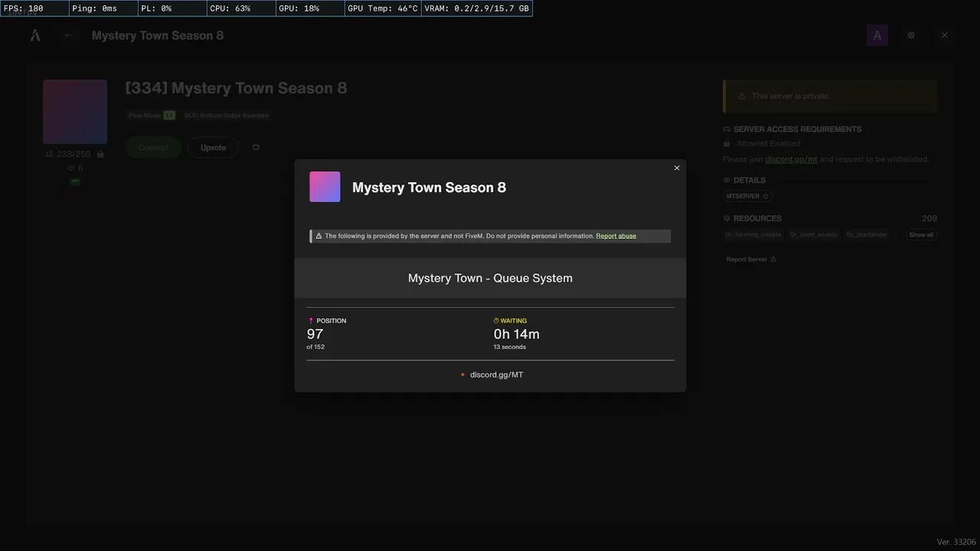Click the GPU Temp: 46°C overlay readout
The image size is (980, 551).
383,8
